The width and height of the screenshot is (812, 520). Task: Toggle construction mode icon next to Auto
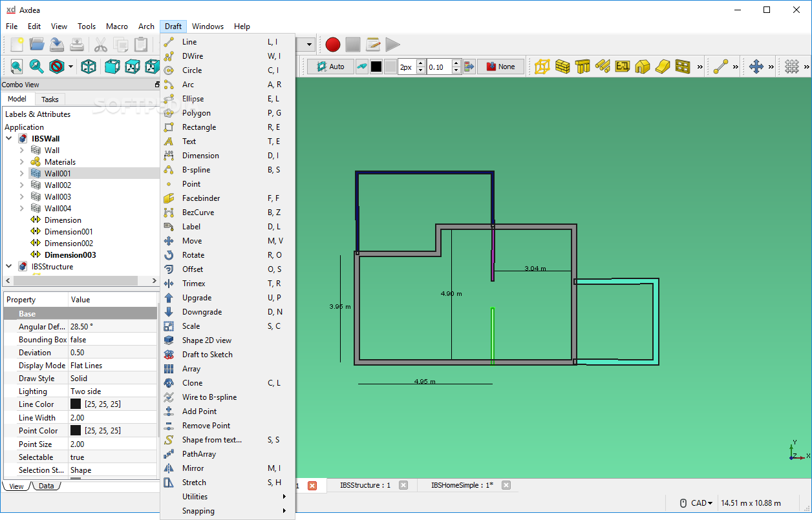pyautogui.click(x=362, y=67)
